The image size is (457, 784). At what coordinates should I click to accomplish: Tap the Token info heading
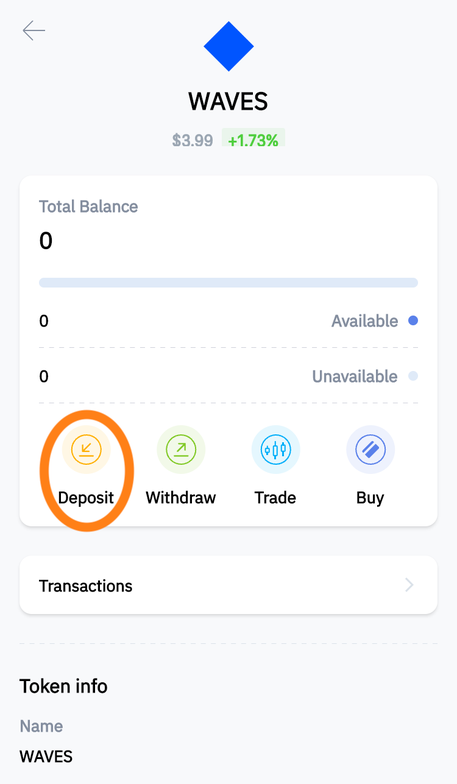64,686
